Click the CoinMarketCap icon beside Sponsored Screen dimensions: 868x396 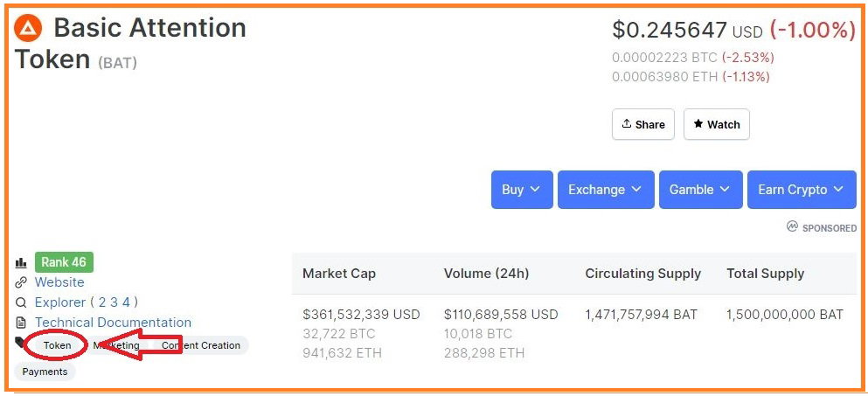pyautogui.click(x=792, y=226)
